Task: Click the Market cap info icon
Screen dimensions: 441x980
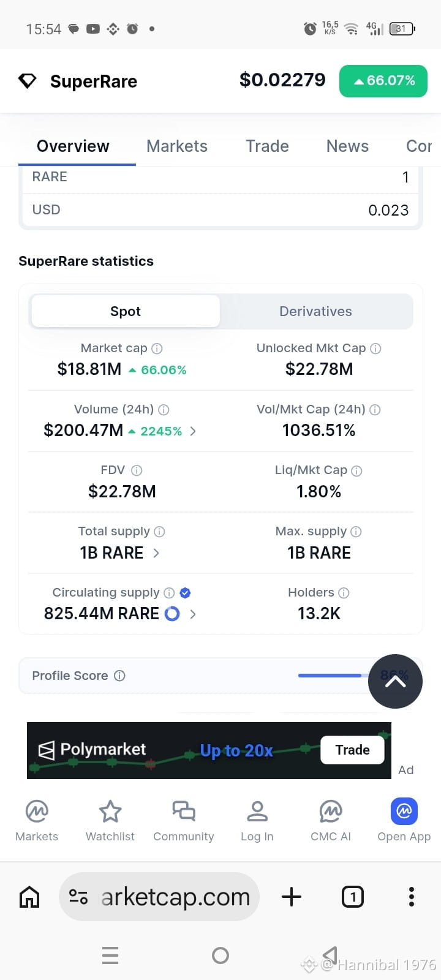Action: coord(157,349)
